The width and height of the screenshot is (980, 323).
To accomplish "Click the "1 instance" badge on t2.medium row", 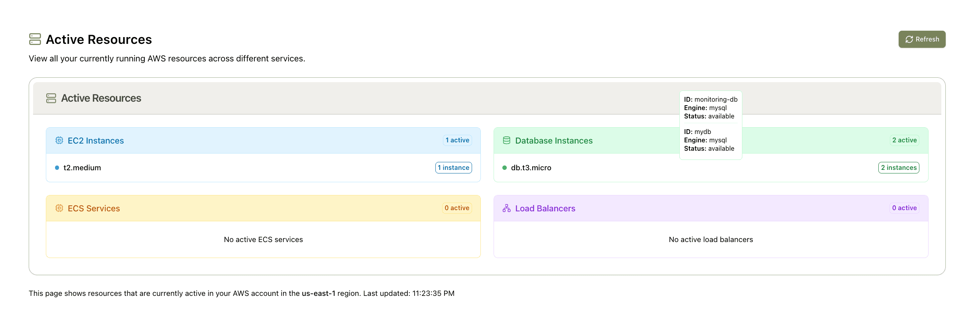I will pyautogui.click(x=454, y=168).
